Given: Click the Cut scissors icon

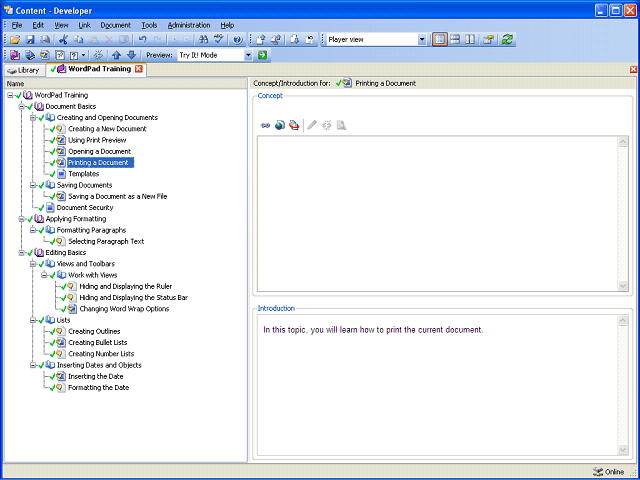Looking at the screenshot, I should tap(63, 40).
